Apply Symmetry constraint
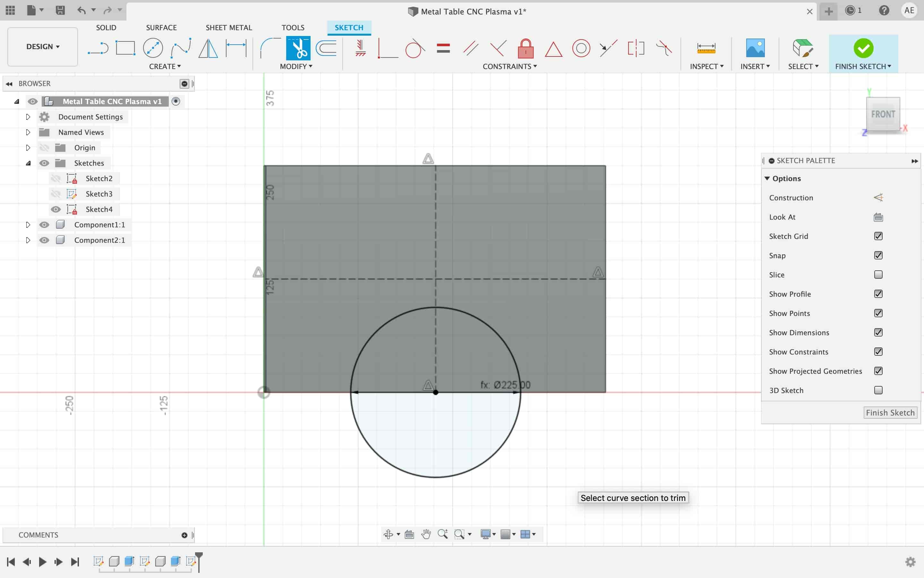The height and width of the screenshot is (578, 924). pyautogui.click(x=636, y=48)
